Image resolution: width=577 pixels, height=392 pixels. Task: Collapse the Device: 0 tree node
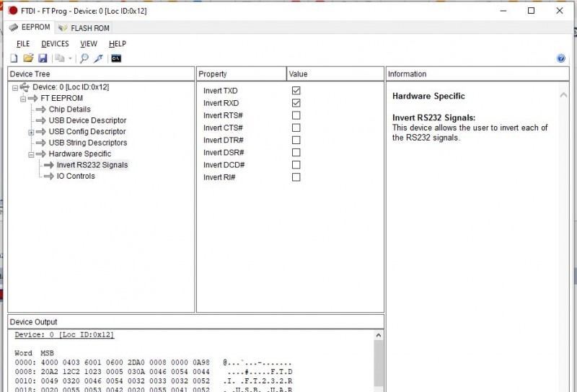pos(15,88)
